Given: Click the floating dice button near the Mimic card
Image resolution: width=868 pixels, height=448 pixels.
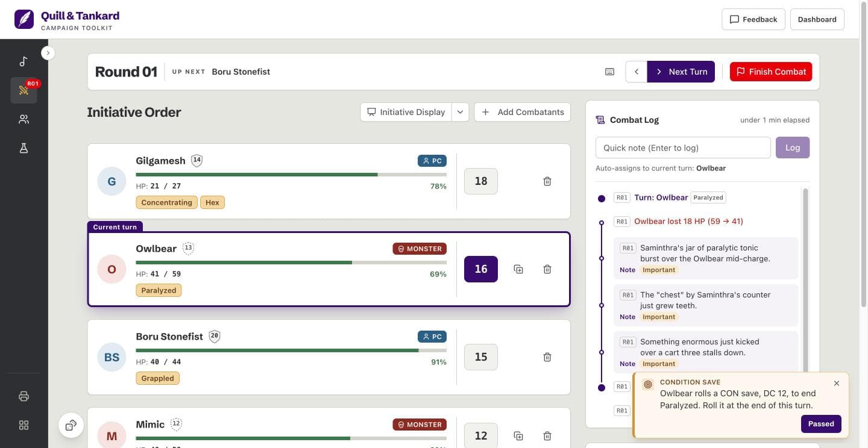Looking at the screenshot, I should tap(71, 425).
